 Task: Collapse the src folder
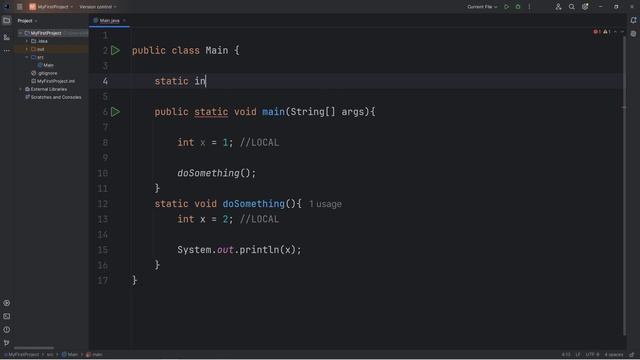tap(27, 57)
